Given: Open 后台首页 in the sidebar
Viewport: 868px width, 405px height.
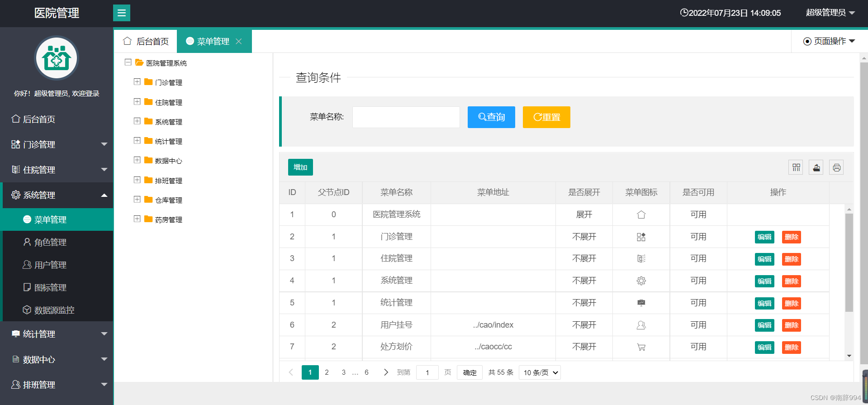Looking at the screenshot, I should [x=57, y=119].
